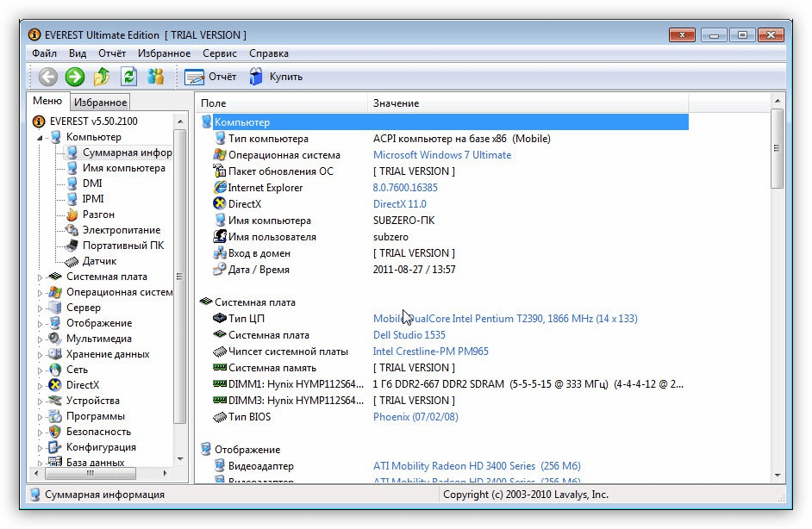Select the Разгон tree item
The height and width of the screenshot is (529, 812).
pos(98,215)
